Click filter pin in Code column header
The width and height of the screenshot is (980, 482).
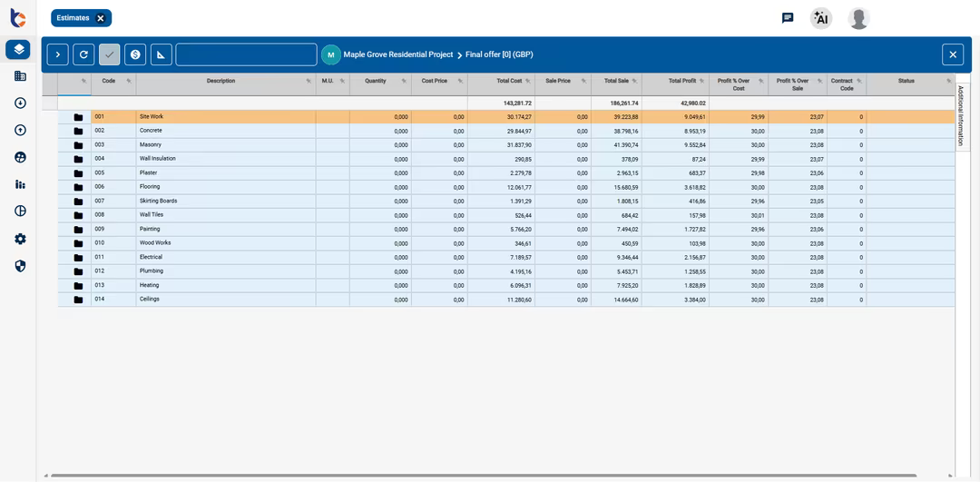pos(130,81)
